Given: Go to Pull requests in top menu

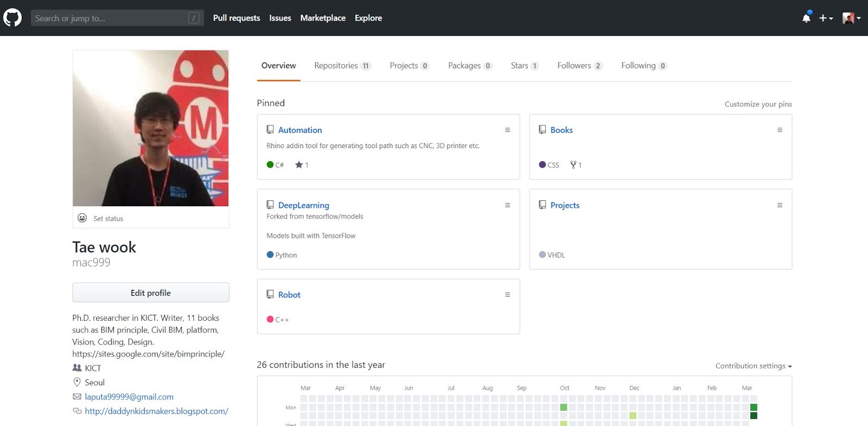Looking at the screenshot, I should [x=237, y=18].
